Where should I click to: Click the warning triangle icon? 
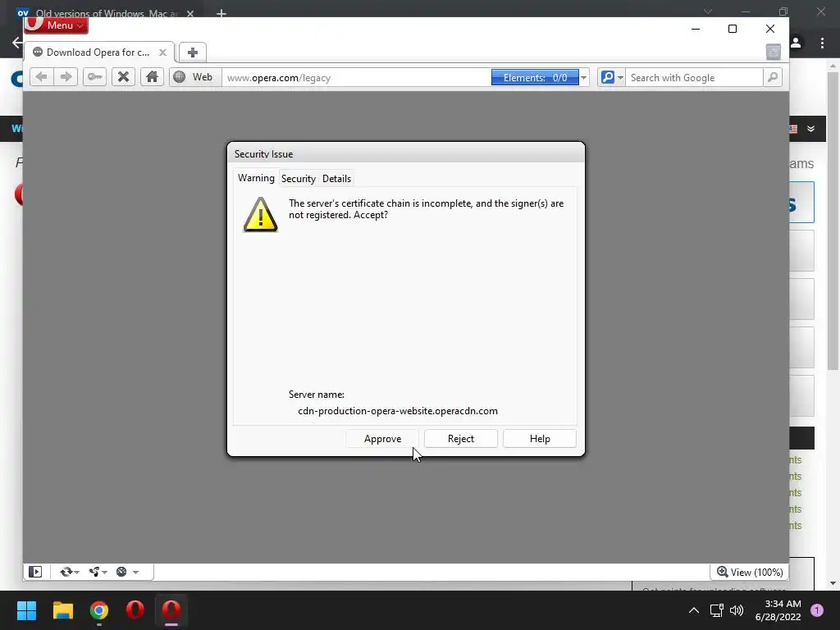click(x=260, y=214)
